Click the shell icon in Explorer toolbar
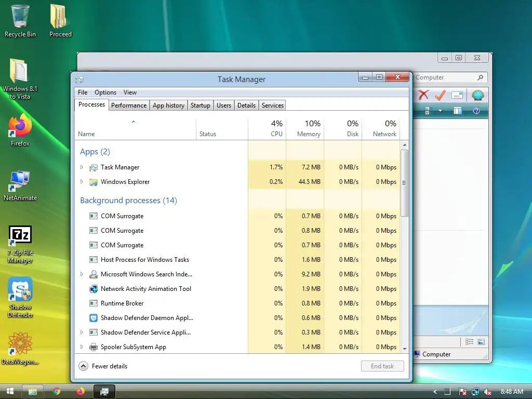532x399 pixels. pos(478,95)
